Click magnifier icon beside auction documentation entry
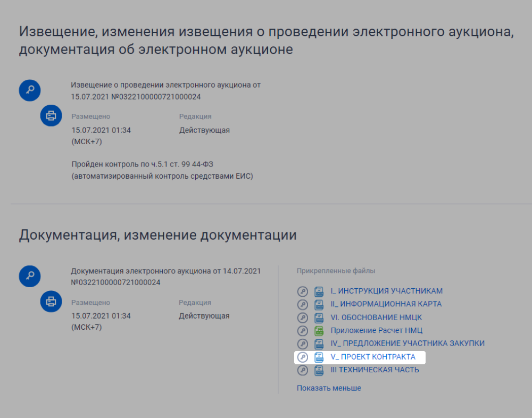The image size is (532, 418). pyautogui.click(x=29, y=276)
